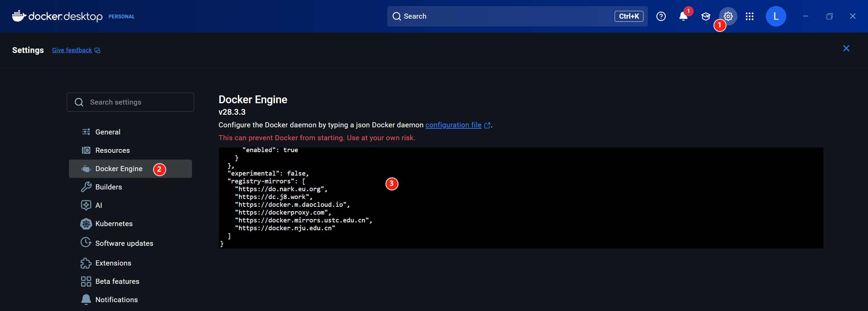Click the Resources disk icon

[x=86, y=150]
